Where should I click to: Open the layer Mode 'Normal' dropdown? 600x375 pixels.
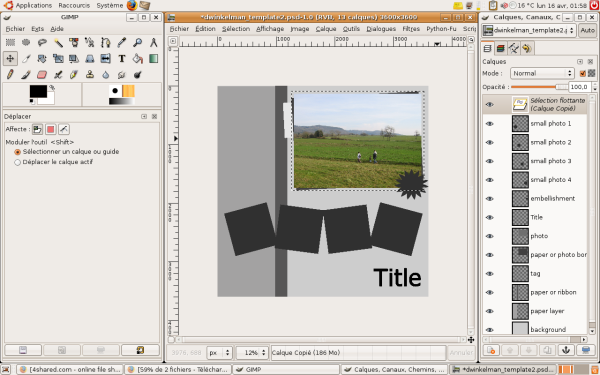542,73
